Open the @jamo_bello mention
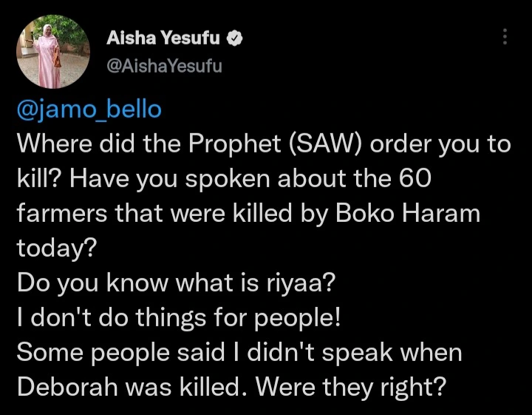The width and height of the screenshot is (532, 415). point(89,109)
